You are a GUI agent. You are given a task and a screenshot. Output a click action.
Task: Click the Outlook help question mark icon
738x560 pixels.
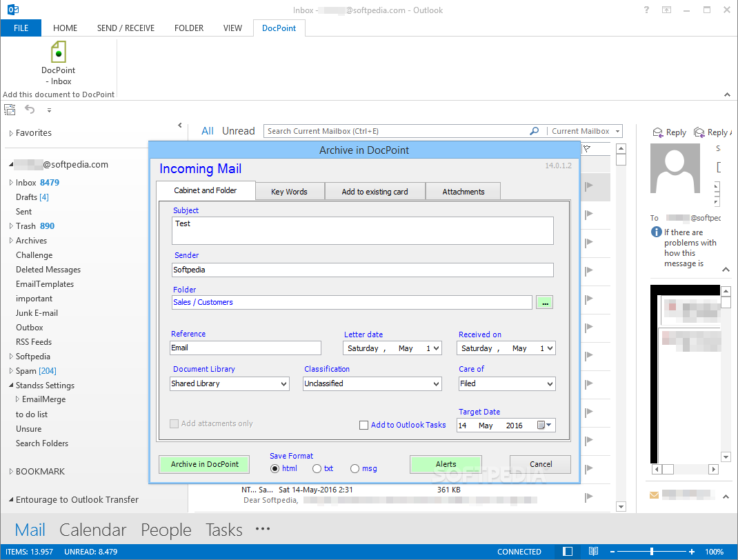(647, 10)
